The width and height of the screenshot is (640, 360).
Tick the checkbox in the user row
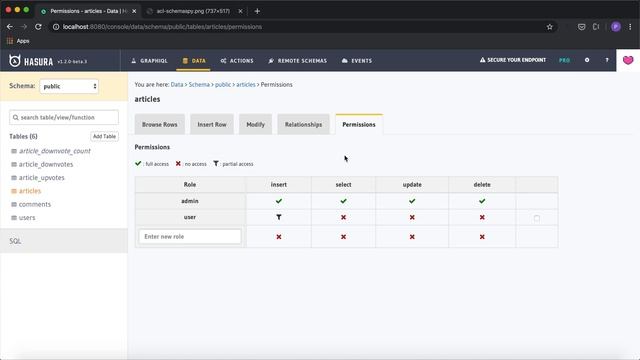[537, 218]
